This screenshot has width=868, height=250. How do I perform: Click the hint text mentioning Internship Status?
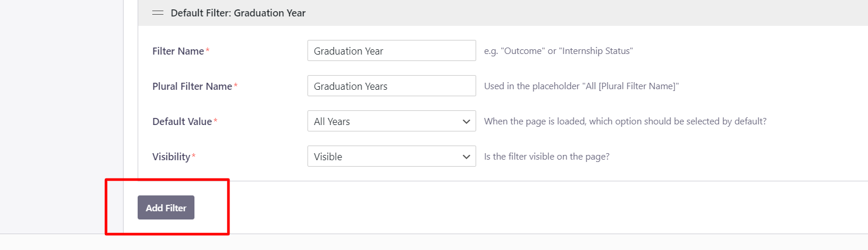pos(558,51)
